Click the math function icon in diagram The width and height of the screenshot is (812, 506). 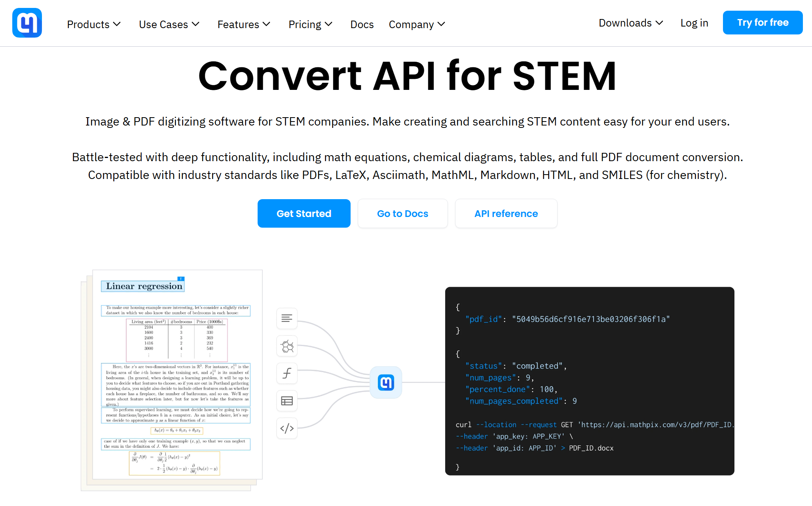287,373
